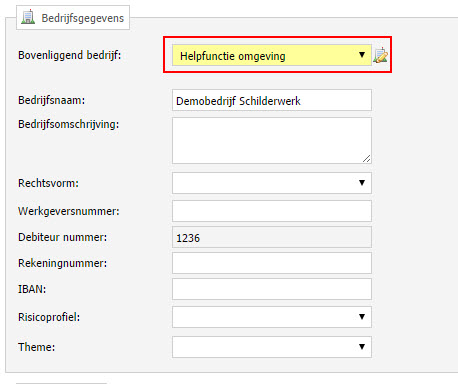The image size is (458, 384).
Task: Expand the Theme dropdown
Action: click(272, 347)
